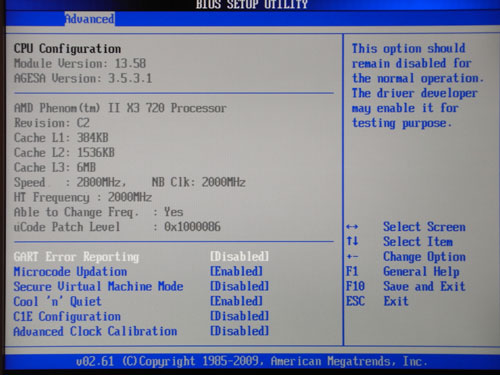
Task: Click the F1 General Help hint
Action: [403, 272]
